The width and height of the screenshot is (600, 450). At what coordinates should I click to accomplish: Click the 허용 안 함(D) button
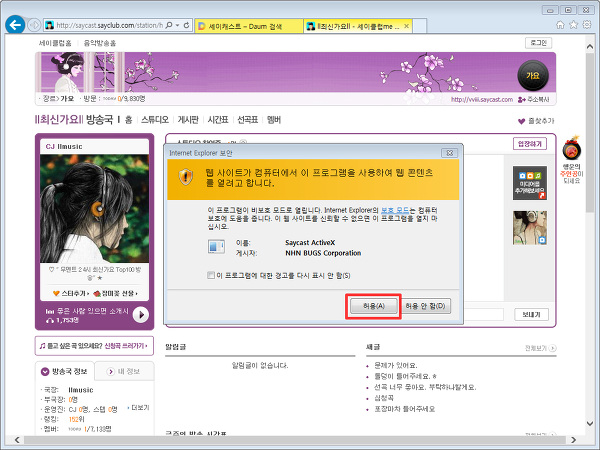pos(426,306)
